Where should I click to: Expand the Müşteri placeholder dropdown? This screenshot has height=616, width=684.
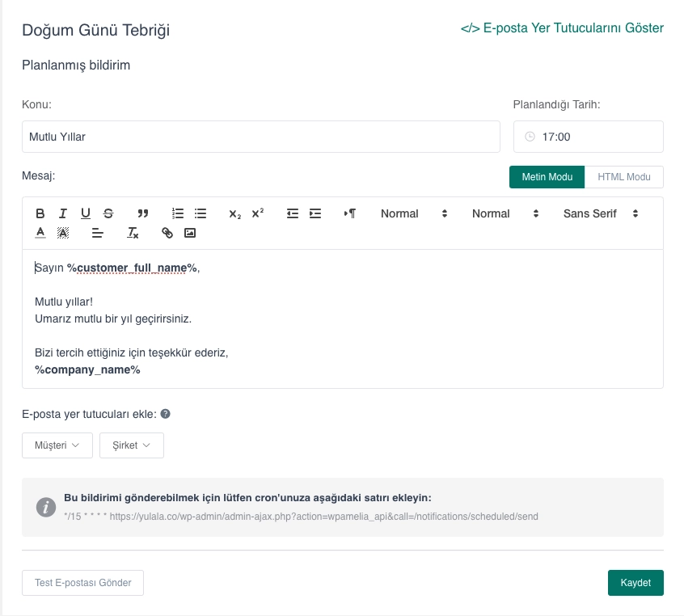[57, 445]
